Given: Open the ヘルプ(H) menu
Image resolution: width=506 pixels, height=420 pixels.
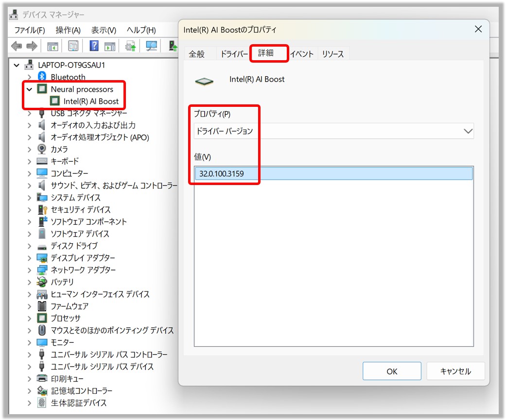Looking at the screenshot, I should click(x=141, y=30).
